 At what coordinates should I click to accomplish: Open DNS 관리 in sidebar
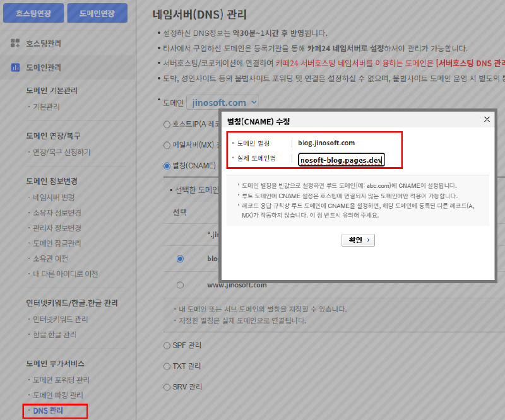(x=48, y=411)
